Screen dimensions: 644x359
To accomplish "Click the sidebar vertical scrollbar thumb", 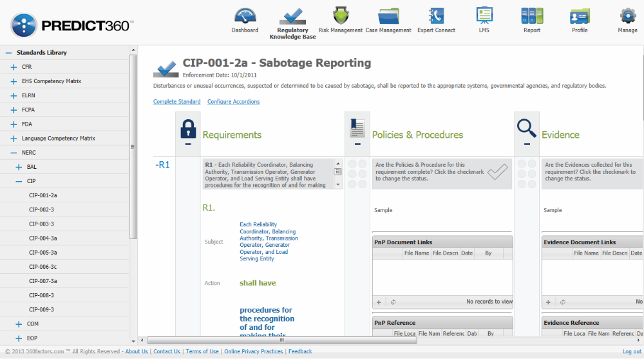I will tap(133, 146).
